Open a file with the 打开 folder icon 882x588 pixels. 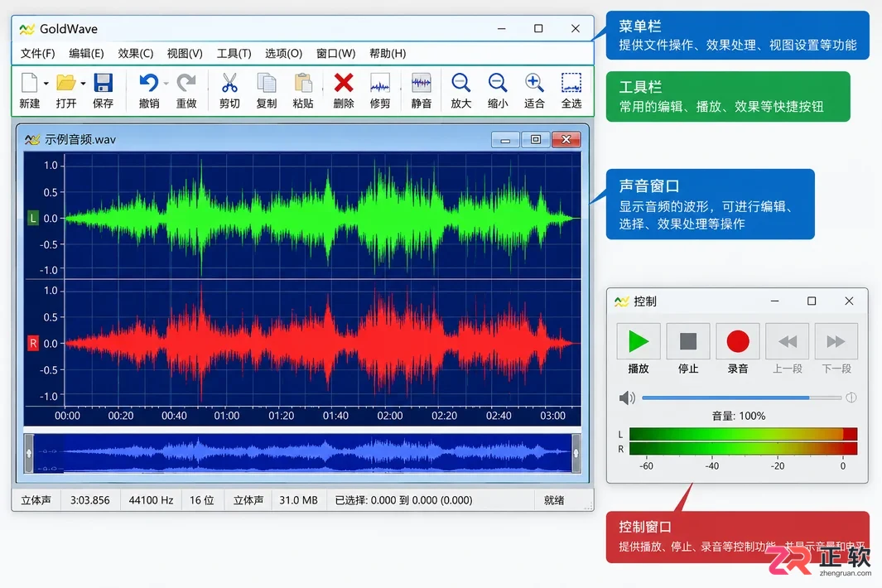[x=65, y=84]
